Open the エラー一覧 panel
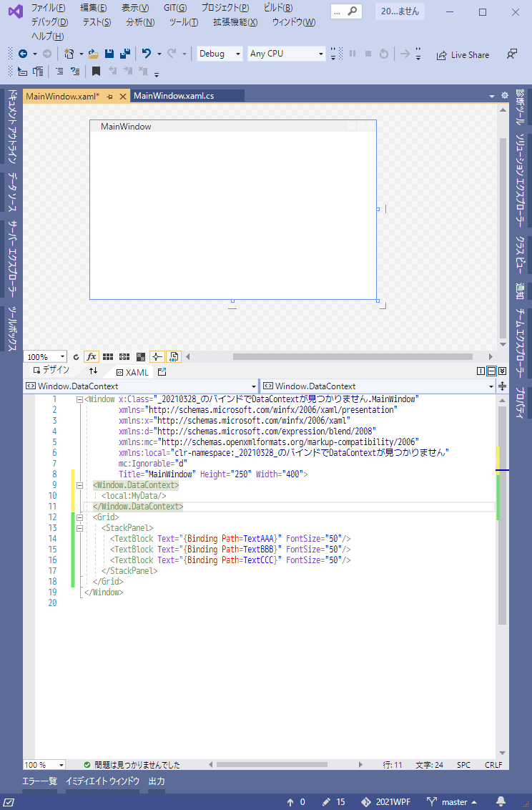The height and width of the screenshot is (810, 532). pos(40,781)
